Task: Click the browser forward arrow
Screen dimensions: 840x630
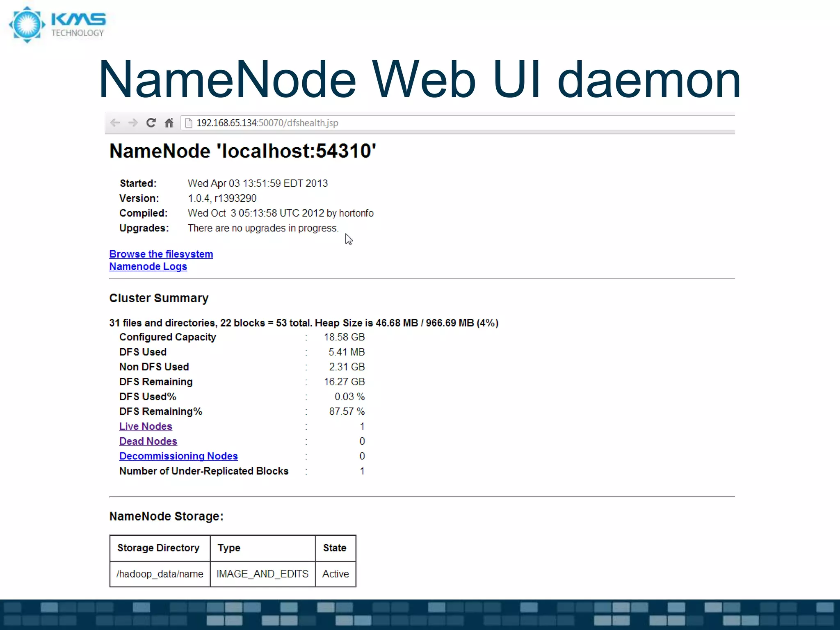Action: (x=133, y=123)
